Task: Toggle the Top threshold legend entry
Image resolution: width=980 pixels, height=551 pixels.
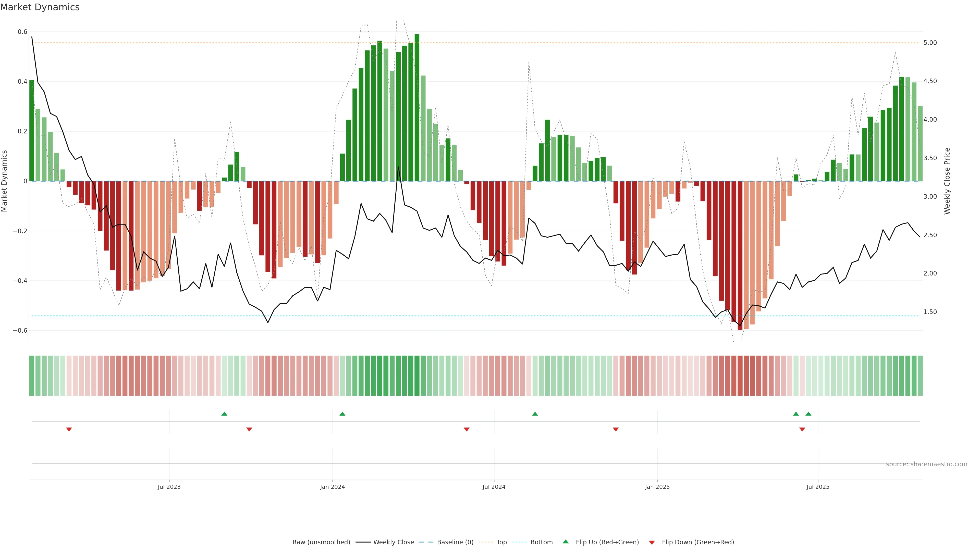Action: coord(501,542)
